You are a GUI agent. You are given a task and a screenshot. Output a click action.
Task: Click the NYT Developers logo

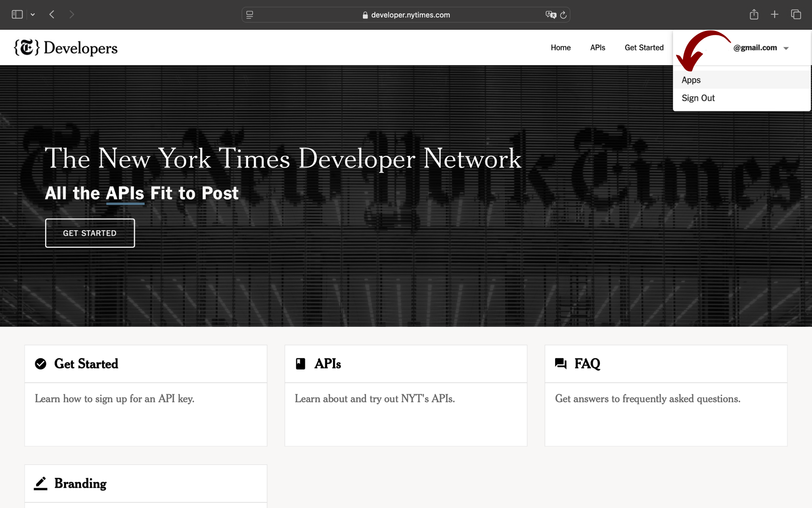click(66, 48)
